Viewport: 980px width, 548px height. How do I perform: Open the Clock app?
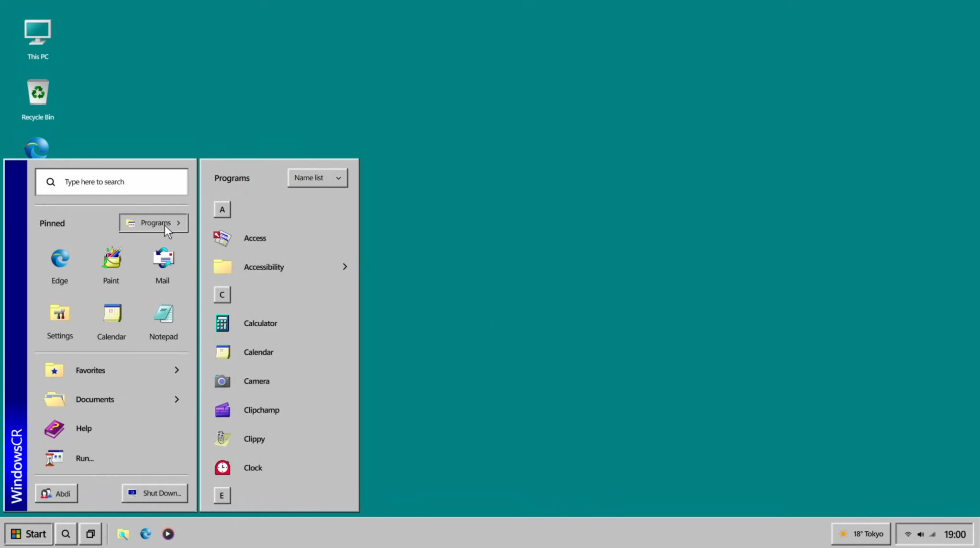click(253, 468)
